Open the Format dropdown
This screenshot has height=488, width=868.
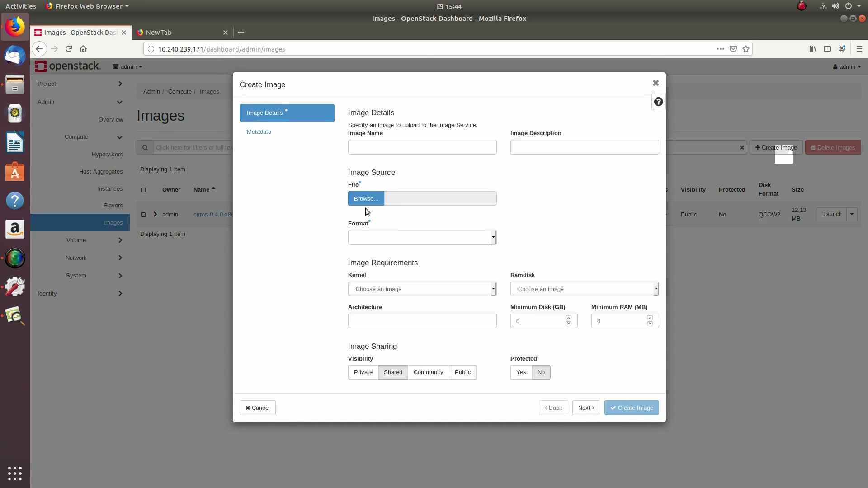tap(422, 238)
